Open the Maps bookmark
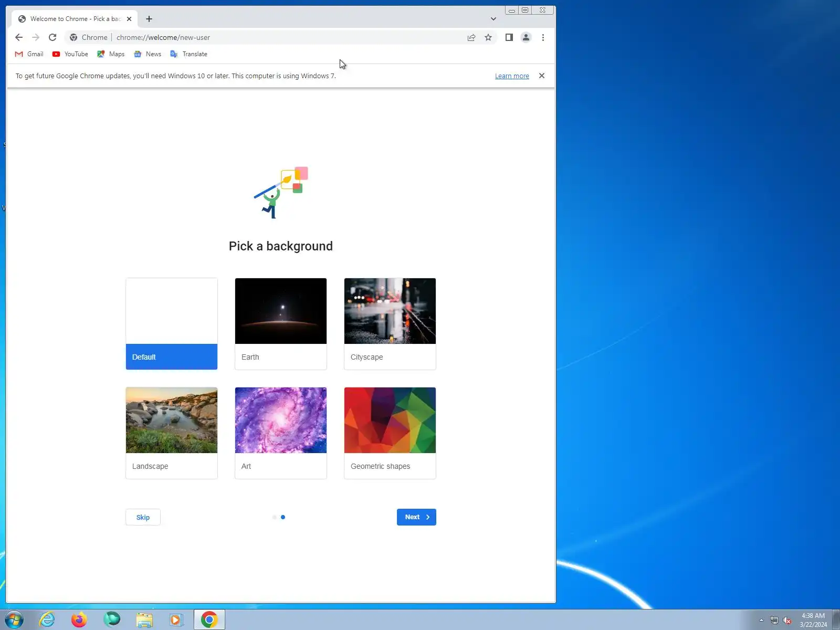The image size is (840, 630). (x=111, y=54)
